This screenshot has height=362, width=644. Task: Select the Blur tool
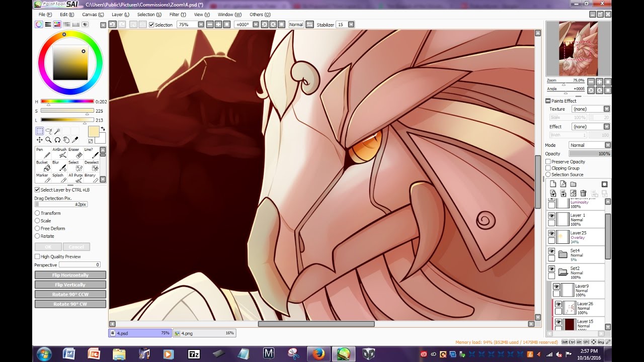(x=59, y=165)
